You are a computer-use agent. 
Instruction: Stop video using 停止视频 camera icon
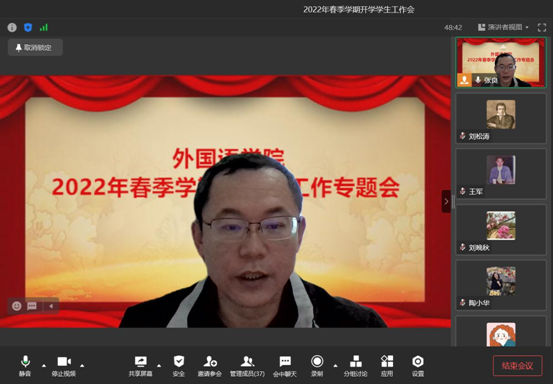point(64,366)
